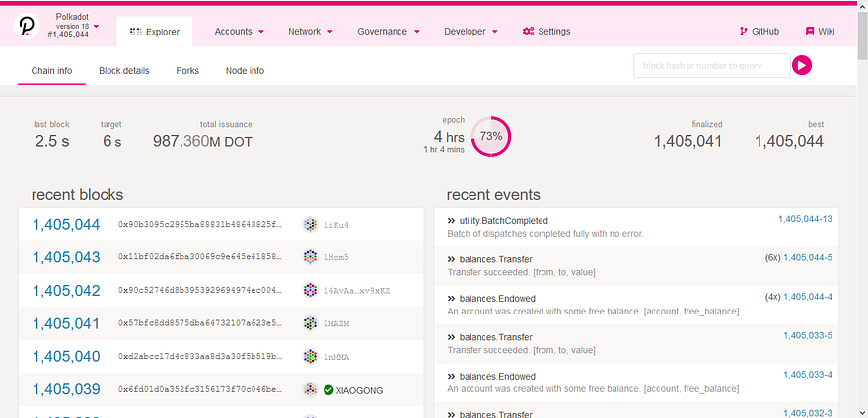The image size is (868, 418).
Task: Open the Polkadot chain selector dropdown arrow
Action: (x=96, y=26)
